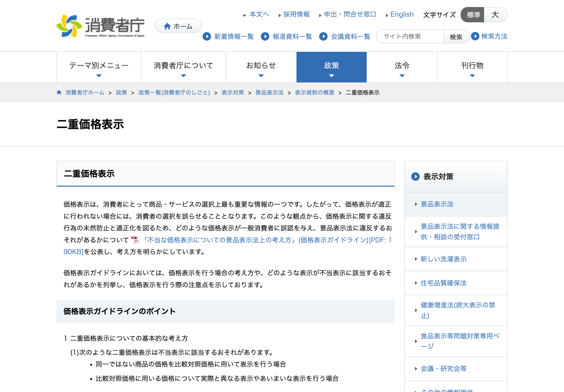Viewport: 564px width, 392px height.
Task: Switch to the English site
Action: coord(402,14)
